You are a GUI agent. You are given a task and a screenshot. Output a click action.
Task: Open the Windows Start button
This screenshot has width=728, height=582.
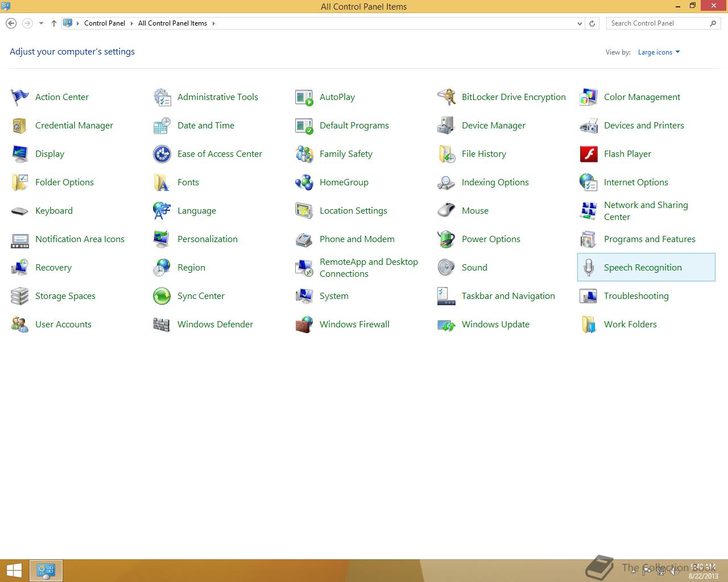pyautogui.click(x=14, y=571)
